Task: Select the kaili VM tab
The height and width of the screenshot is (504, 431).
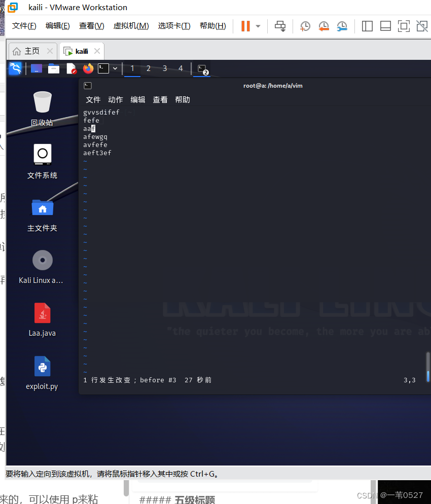Action: (x=82, y=51)
